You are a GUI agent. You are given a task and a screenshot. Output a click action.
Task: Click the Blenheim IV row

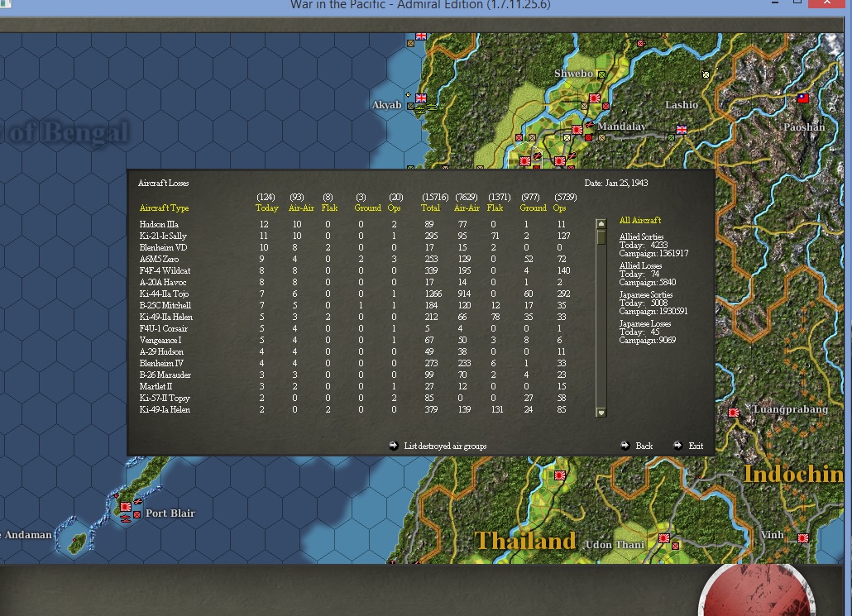[x=353, y=363]
